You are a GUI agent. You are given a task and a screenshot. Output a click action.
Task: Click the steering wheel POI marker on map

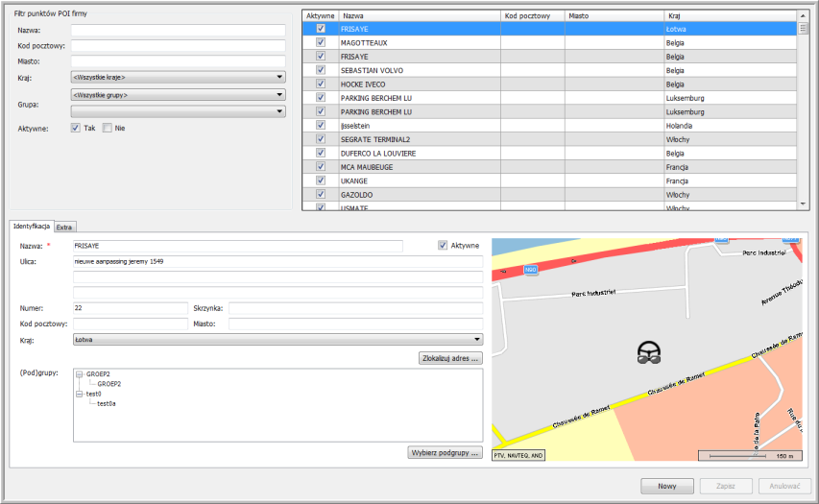pyautogui.click(x=650, y=353)
